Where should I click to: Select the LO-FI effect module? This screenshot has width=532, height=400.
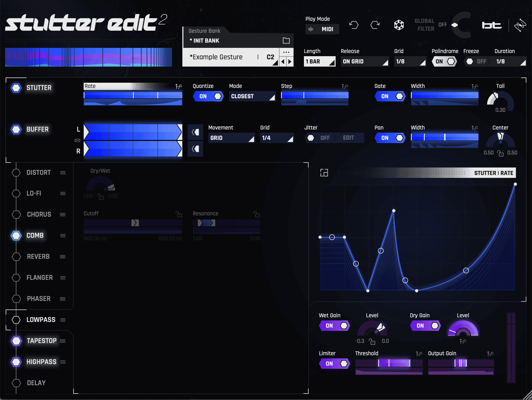tap(34, 193)
